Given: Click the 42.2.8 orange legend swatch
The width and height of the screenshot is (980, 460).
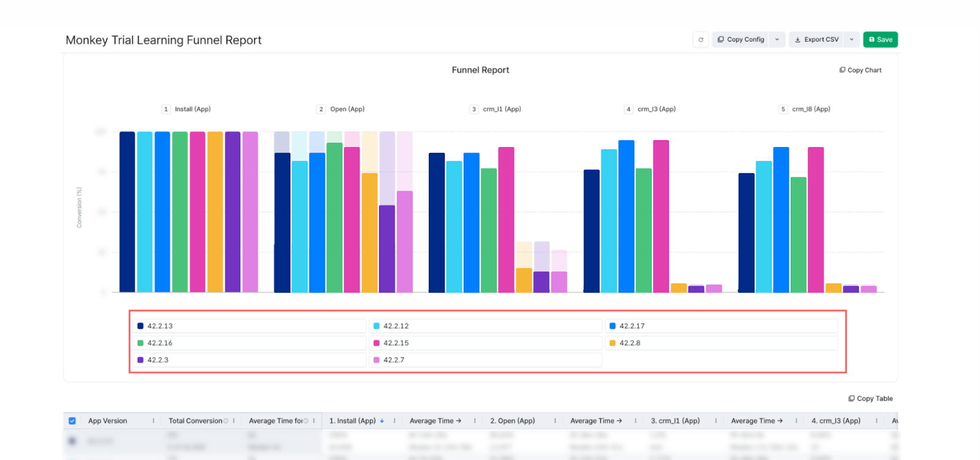Looking at the screenshot, I should point(612,343).
